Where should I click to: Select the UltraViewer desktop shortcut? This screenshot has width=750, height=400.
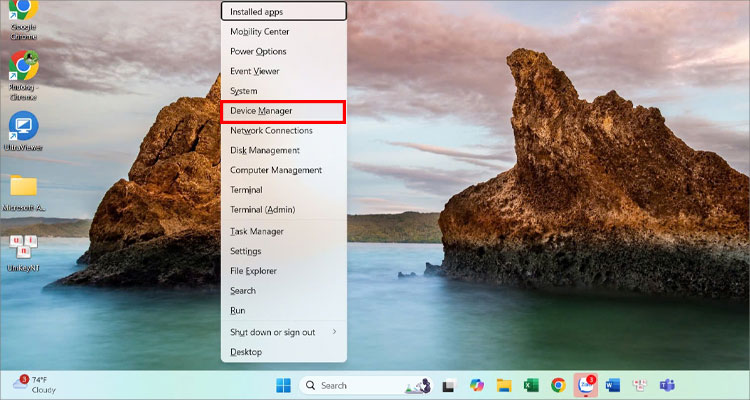click(23, 132)
